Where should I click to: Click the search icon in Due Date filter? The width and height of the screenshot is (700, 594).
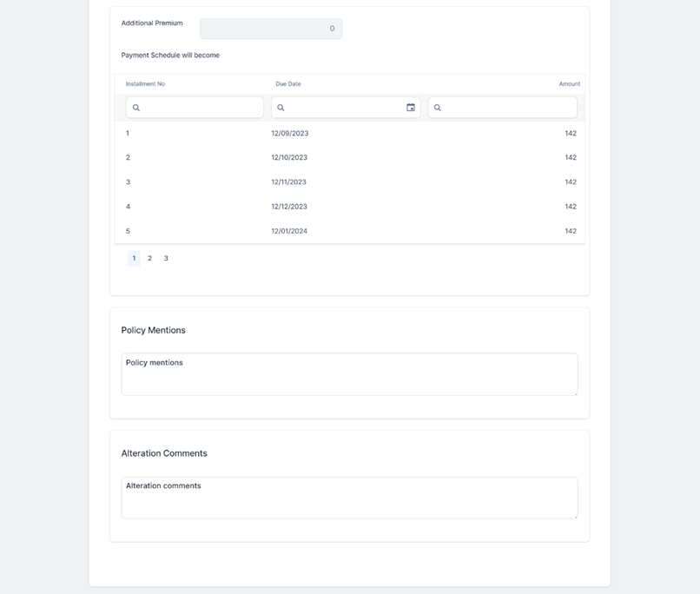pos(281,108)
